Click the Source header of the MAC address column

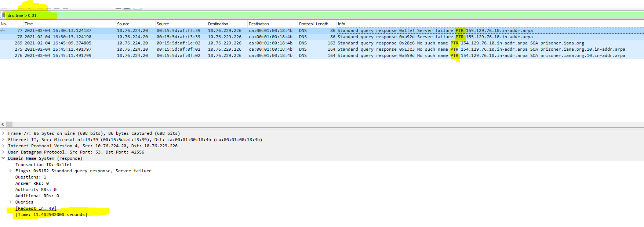pyautogui.click(x=163, y=24)
